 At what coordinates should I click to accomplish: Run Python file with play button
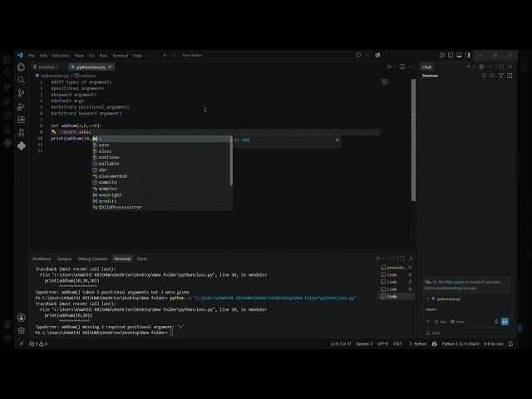click(389, 66)
